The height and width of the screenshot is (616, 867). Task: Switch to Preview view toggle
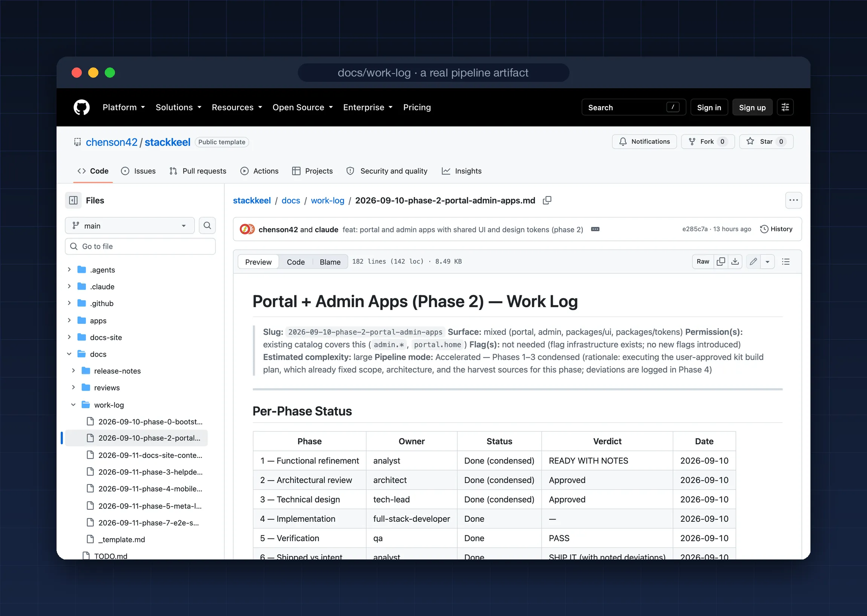(x=258, y=262)
